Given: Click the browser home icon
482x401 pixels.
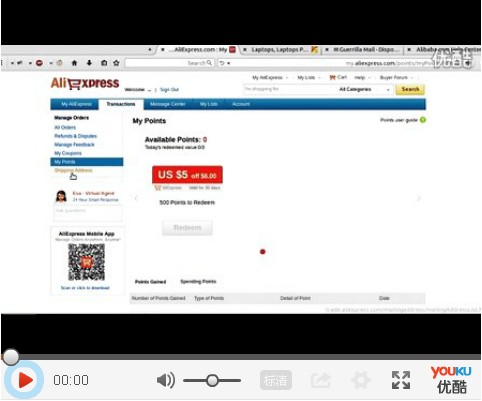Looking at the screenshot, I should pos(74,63).
